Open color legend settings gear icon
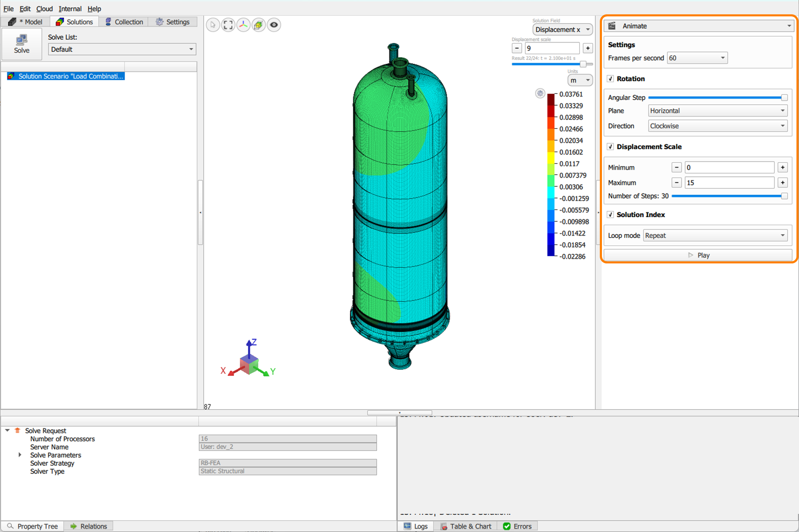The image size is (799, 532). click(x=540, y=93)
